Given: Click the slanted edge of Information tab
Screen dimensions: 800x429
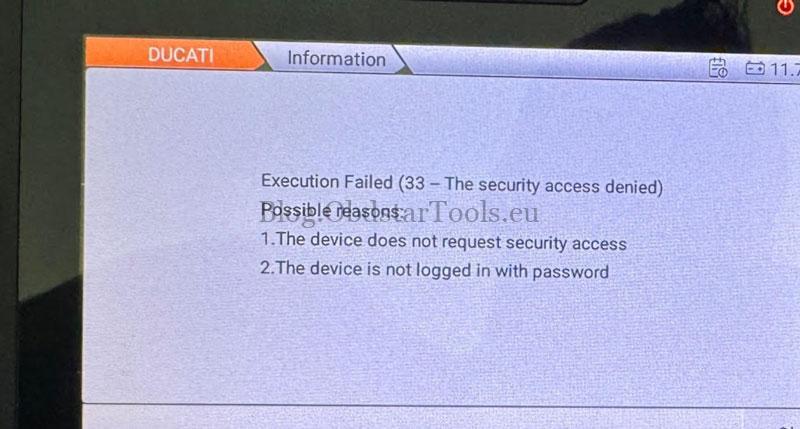Looking at the screenshot, I should pyautogui.click(x=401, y=60).
